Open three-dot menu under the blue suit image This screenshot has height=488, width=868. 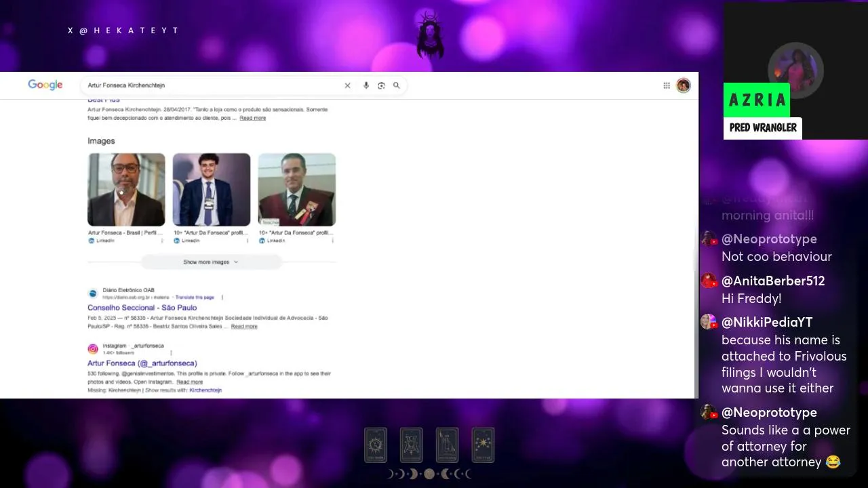(x=248, y=241)
